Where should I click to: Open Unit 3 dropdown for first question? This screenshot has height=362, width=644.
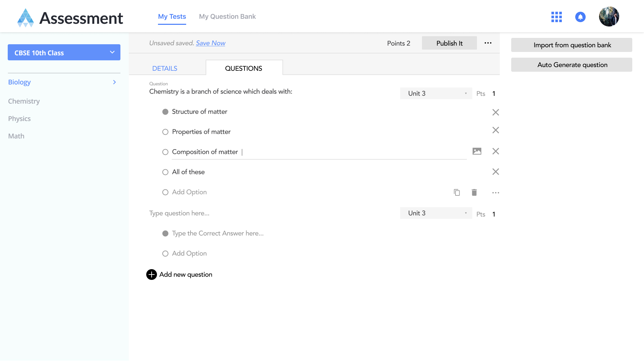[x=436, y=94]
